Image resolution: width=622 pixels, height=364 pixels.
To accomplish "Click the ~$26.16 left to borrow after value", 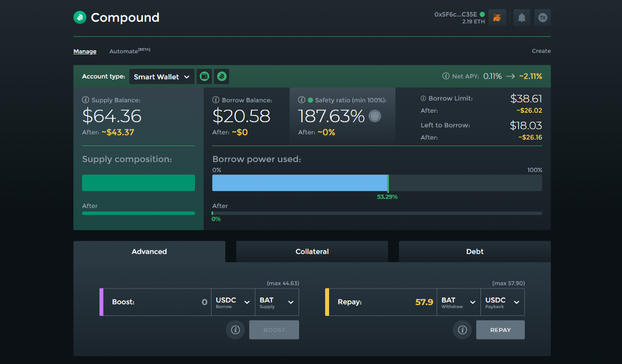I will tap(530, 137).
